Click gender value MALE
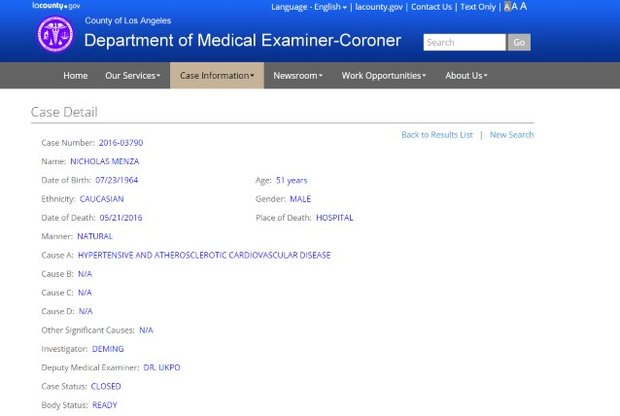Screen dimensions: 620x416 [300, 199]
